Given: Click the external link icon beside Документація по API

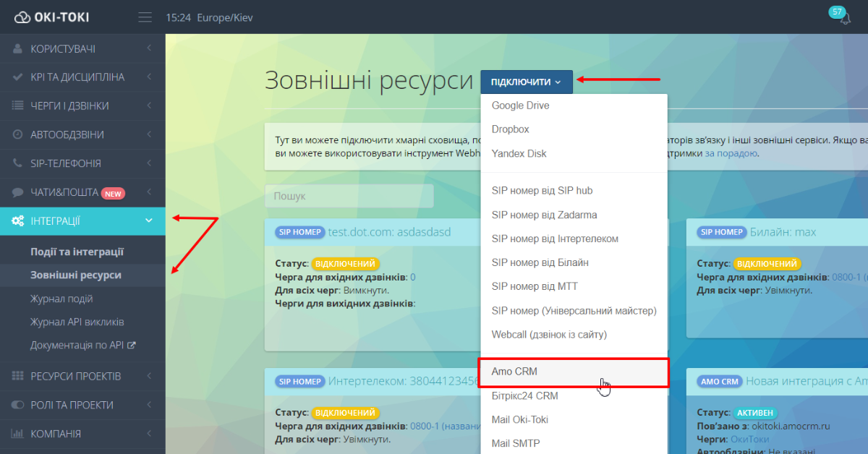Looking at the screenshot, I should pyautogui.click(x=132, y=346).
